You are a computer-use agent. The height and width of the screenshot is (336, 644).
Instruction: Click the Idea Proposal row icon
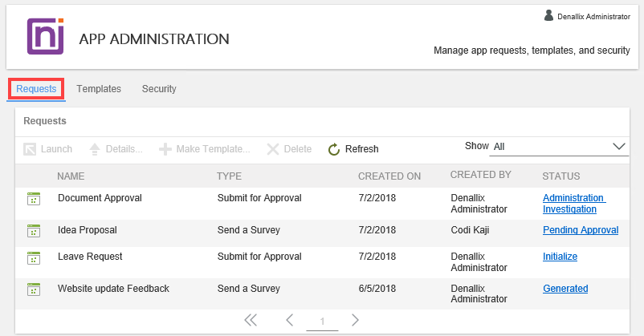click(33, 231)
